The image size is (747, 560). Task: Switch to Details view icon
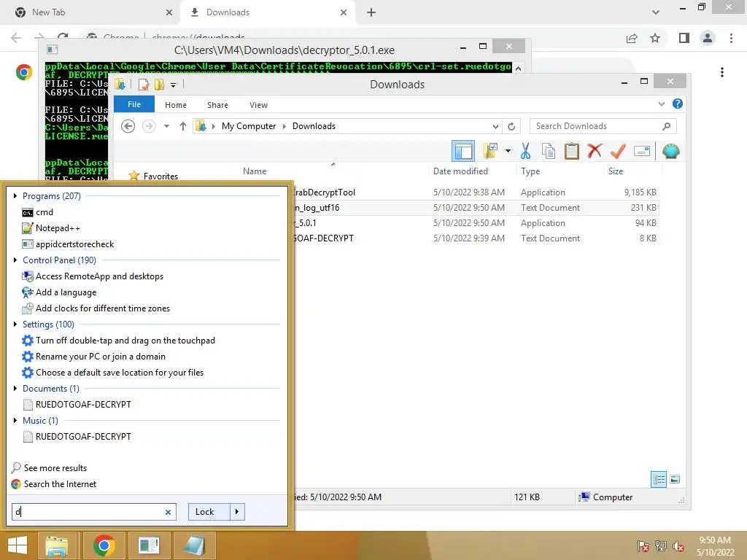(659, 480)
